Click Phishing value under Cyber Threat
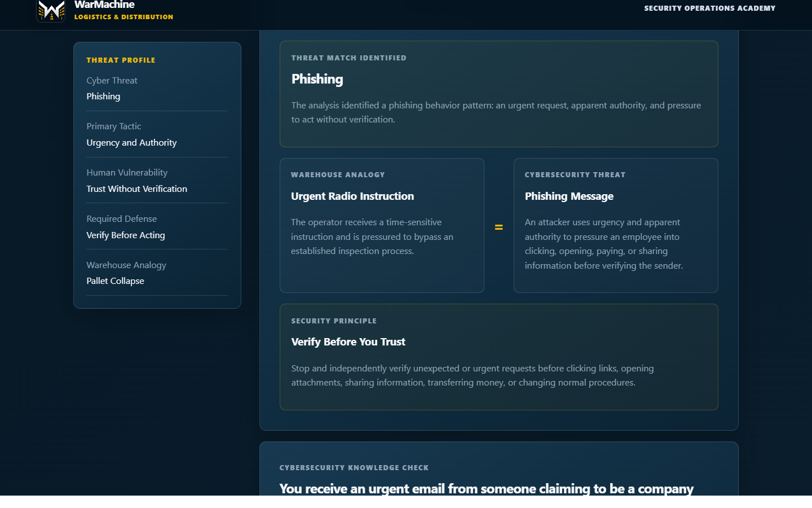The width and height of the screenshot is (812, 508). [x=103, y=97]
